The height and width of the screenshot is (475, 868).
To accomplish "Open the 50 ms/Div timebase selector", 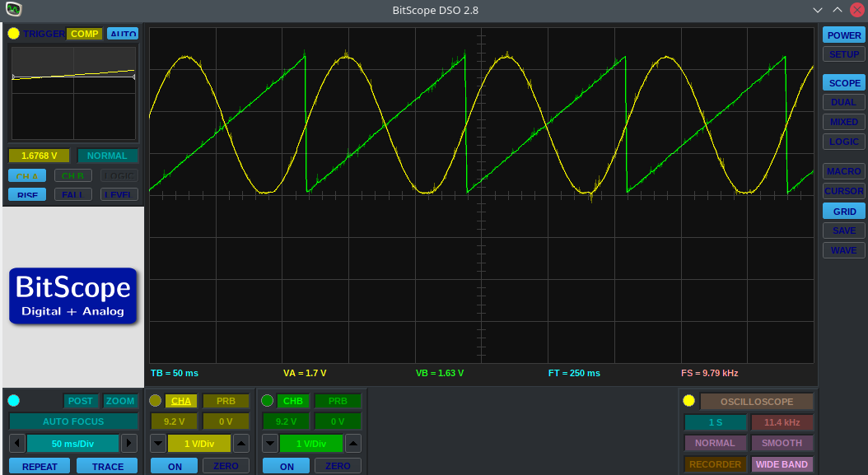I will tap(73, 443).
